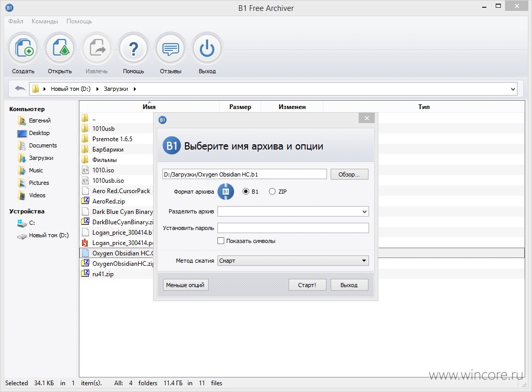
Task: Sort by the Тип column header
Action: point(424,106)
